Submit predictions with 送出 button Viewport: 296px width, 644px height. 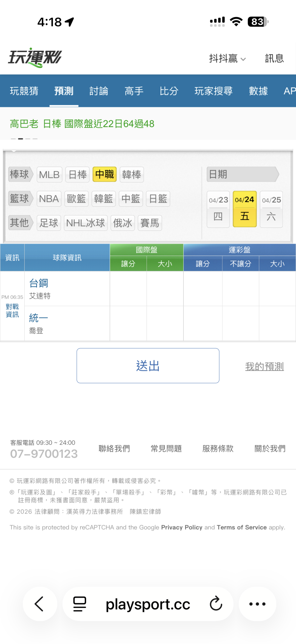pos(148,366)
